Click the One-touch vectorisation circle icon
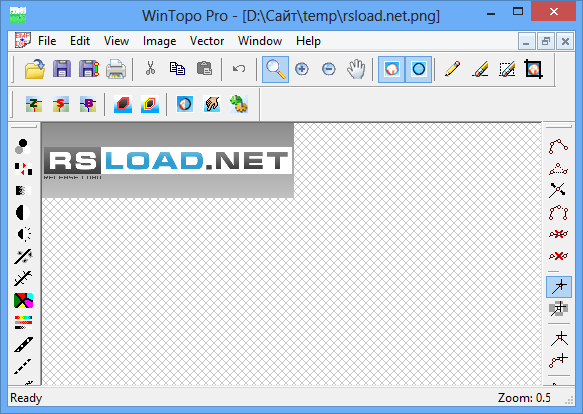This screenshot has width=583, height=414. coord(185,104)
